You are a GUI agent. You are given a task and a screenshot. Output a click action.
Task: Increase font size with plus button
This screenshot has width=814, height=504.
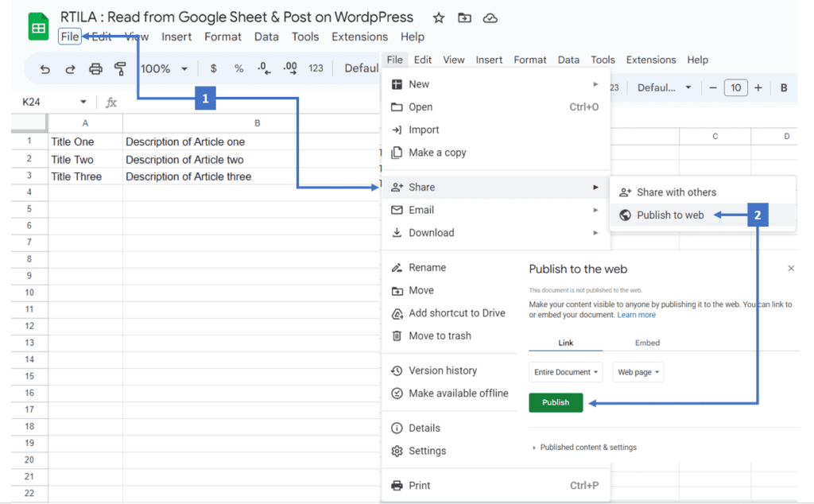(x=758, y=87)
